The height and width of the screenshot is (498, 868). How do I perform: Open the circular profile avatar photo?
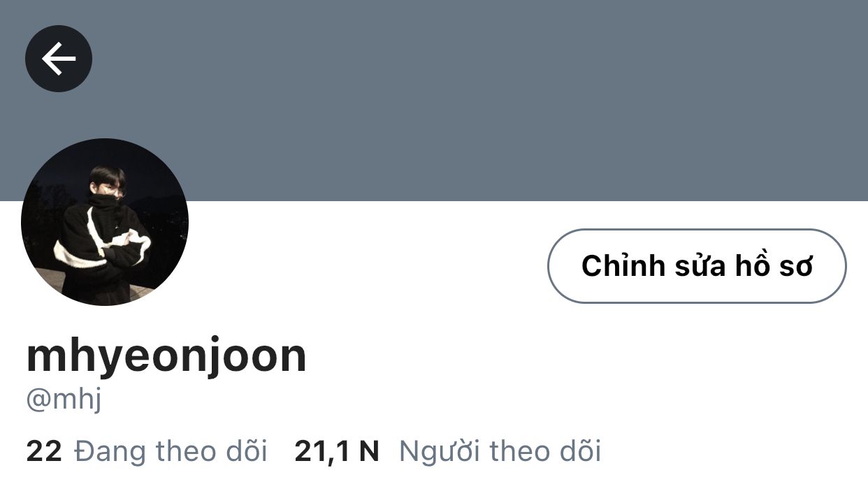(x=105, y=222)
